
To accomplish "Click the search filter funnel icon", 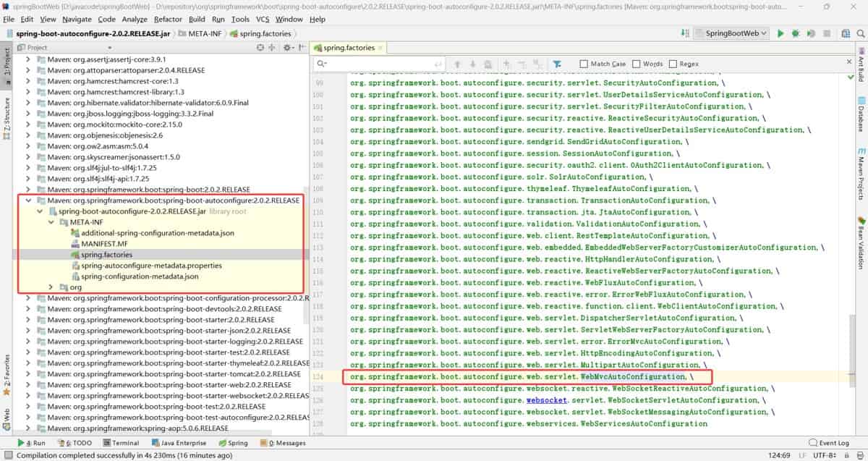I will pos(557,64).
